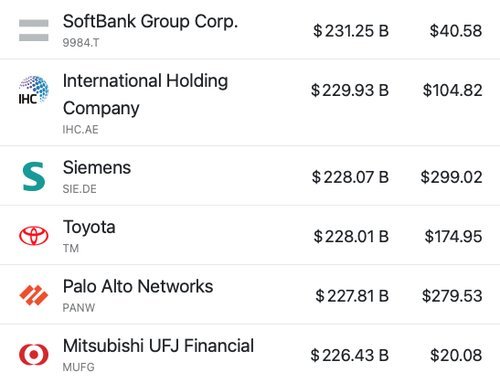Image resolution: width=500 pixels, height=383 pixels.
Task: Select the MUFG ticker label
Action: (79, 367)
